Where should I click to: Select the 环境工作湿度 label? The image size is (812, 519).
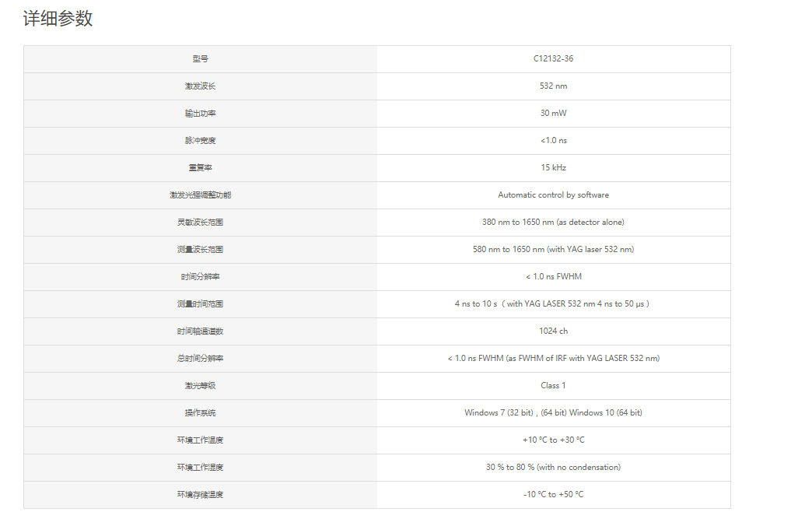200,468
